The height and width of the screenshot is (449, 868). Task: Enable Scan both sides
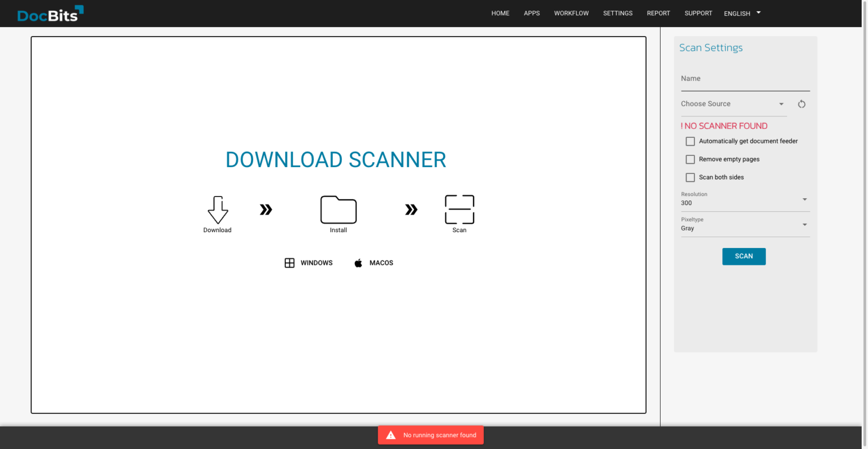[x=690, y=177]
